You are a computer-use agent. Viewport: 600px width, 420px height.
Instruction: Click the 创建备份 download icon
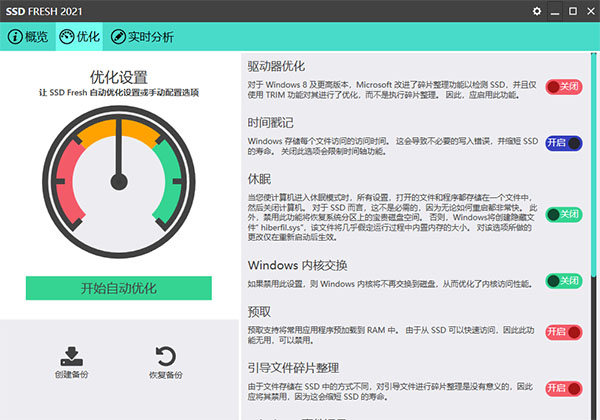click(71, 356)
